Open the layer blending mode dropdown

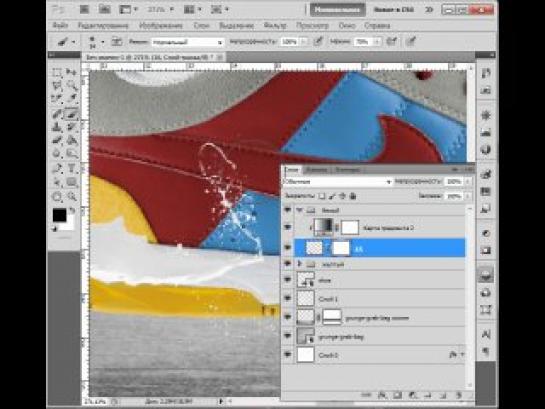tap(338, 182)
